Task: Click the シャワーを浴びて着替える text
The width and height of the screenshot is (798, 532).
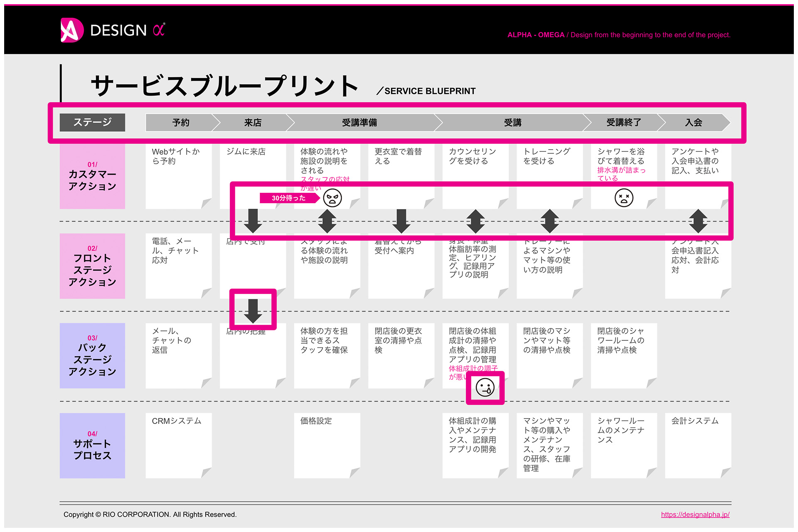Action: [621, 156]
